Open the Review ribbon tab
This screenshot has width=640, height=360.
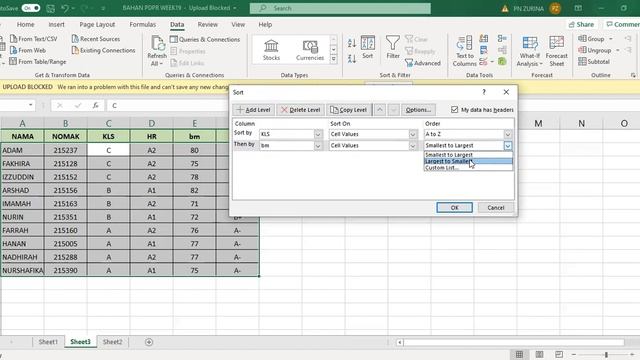tap(208, 24)
